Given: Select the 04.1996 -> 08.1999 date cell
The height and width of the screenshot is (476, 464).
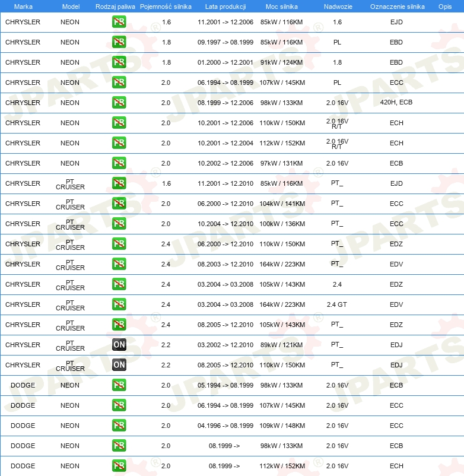Looking at the screenshot, I should pos(225,426).
